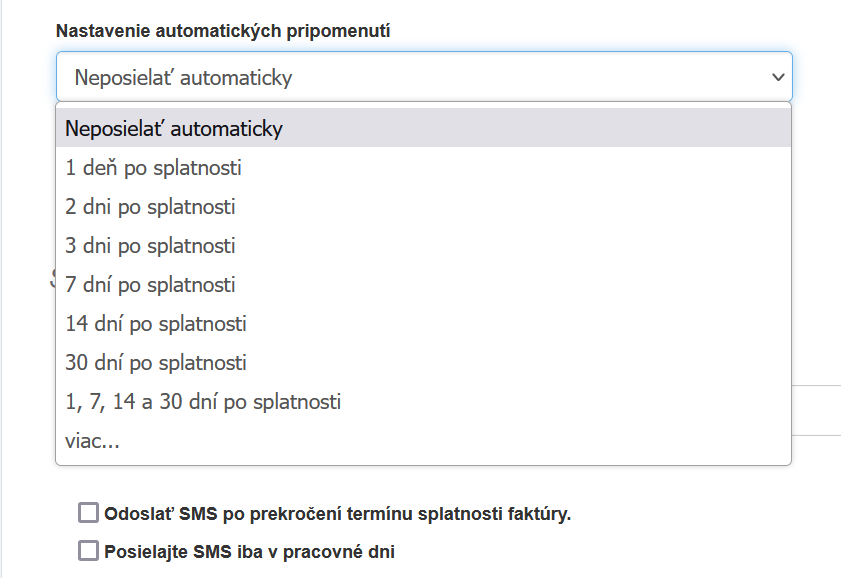The height and width of the screenshot is (578, 841).
Task: Check 'Posielajte SMS iba v pracovné dni'
Action: pos(88,548)
